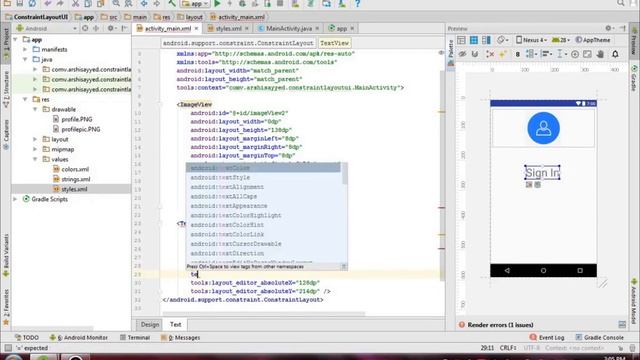Click the Run app green play button
The width and height of the screenshot is (640, 360).
[x=217, y=4]
